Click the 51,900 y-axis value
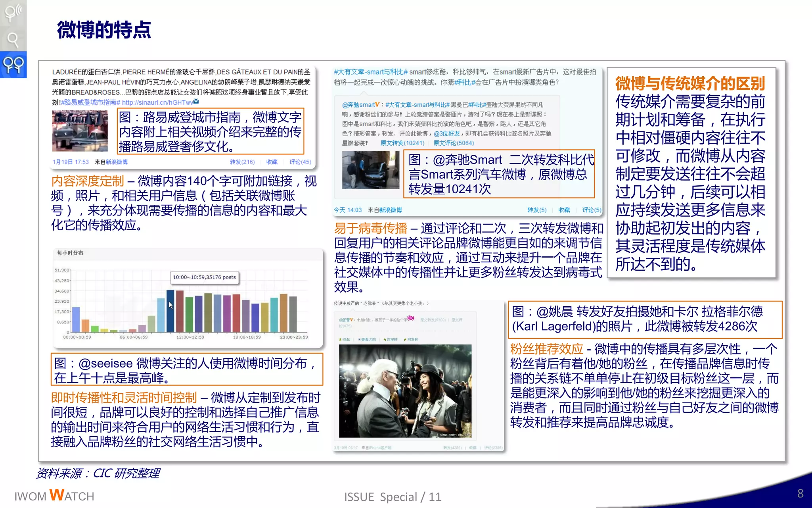The width and height of the screenshot is (812, 508). 62,270
